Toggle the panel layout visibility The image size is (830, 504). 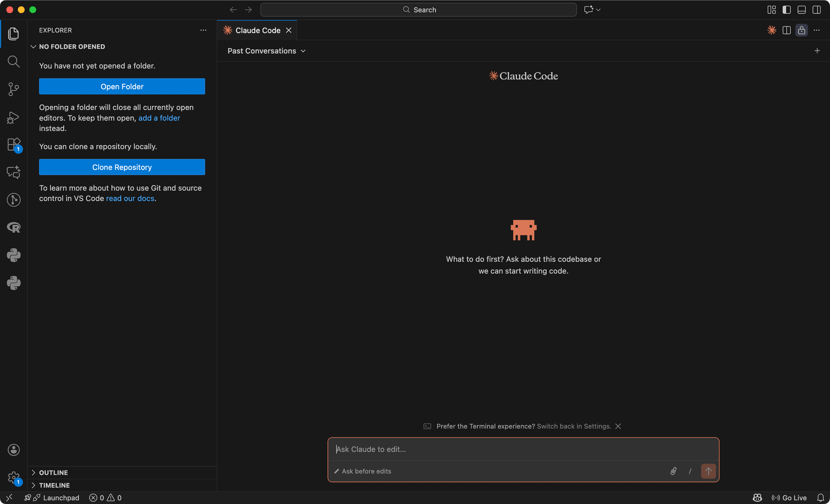801,9
